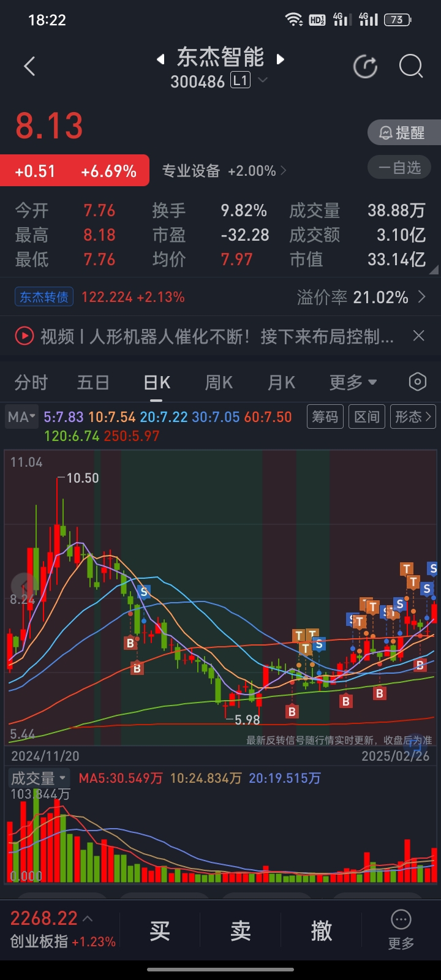The image size is (441, 980).
Task: Tap the Wi-Fi status bar icon
Action: coord(295,20)
